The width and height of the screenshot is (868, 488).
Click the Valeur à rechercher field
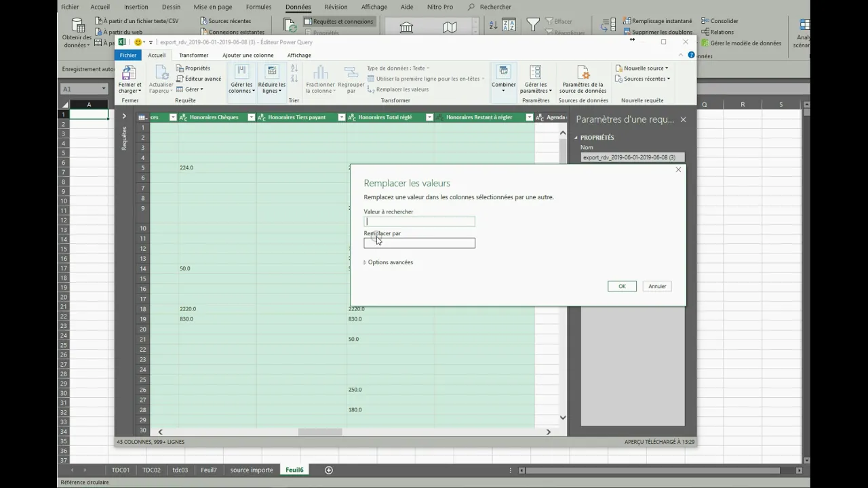(419, 221)
